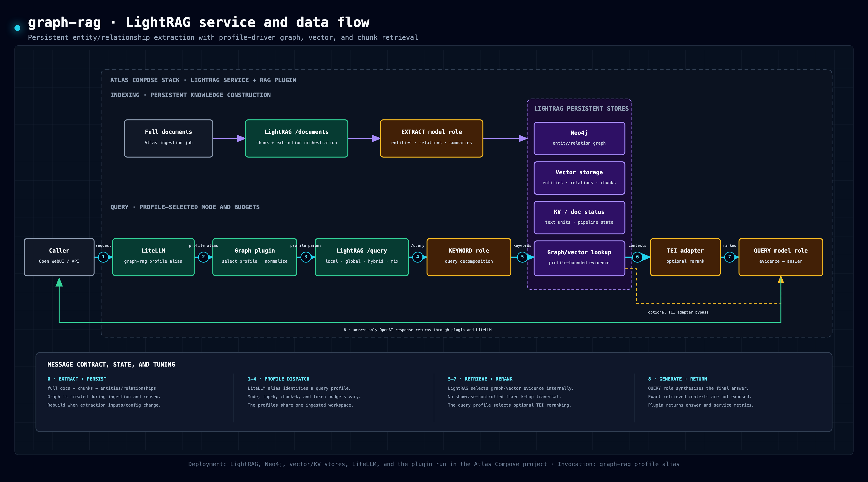Select the Graph plugin node

(x=255, y=257)
